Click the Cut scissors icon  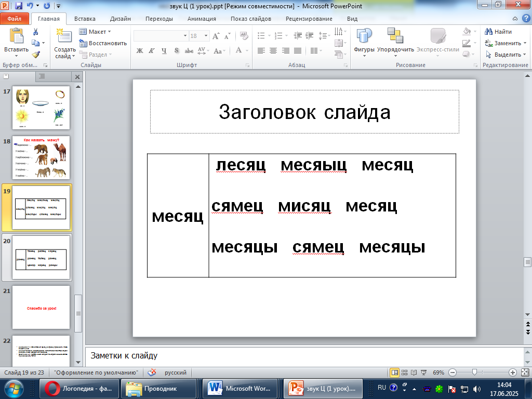click(36, 32)
